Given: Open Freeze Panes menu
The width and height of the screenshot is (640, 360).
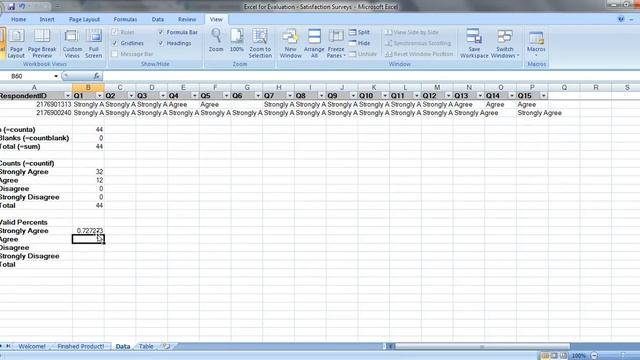Looking at the screenshot, I should [336, 44].
